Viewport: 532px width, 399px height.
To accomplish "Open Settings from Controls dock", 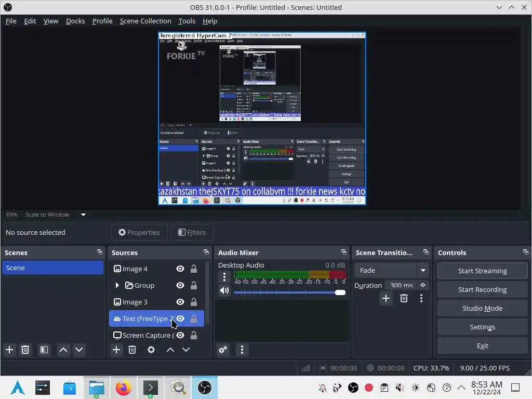I will tap(482, 327).
